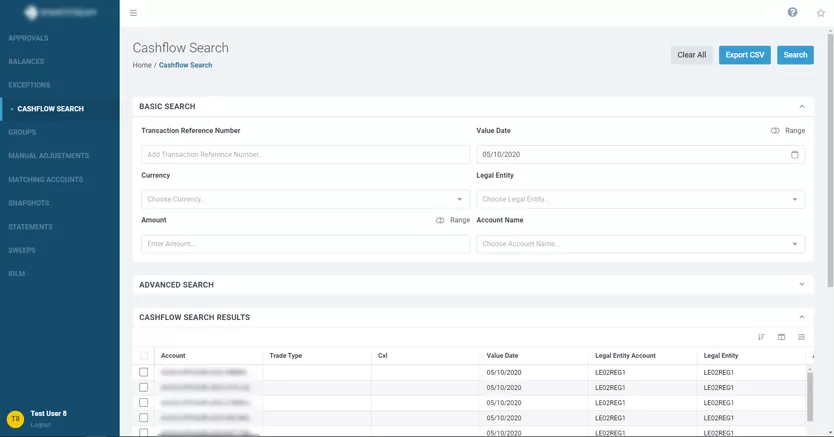Click the T8 user avatar
834x437 pixels.
tap(15, 419)
